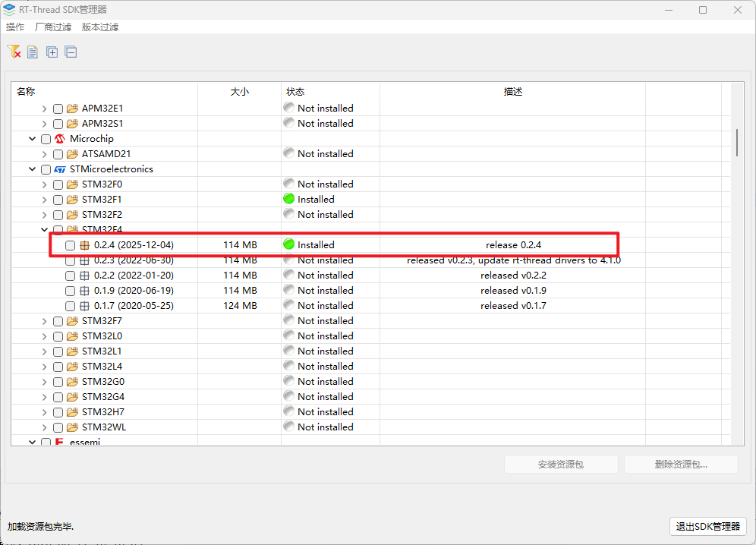Expand the STM32F7 node
This screenshot has width=756, height=545.
coord(44,321)
